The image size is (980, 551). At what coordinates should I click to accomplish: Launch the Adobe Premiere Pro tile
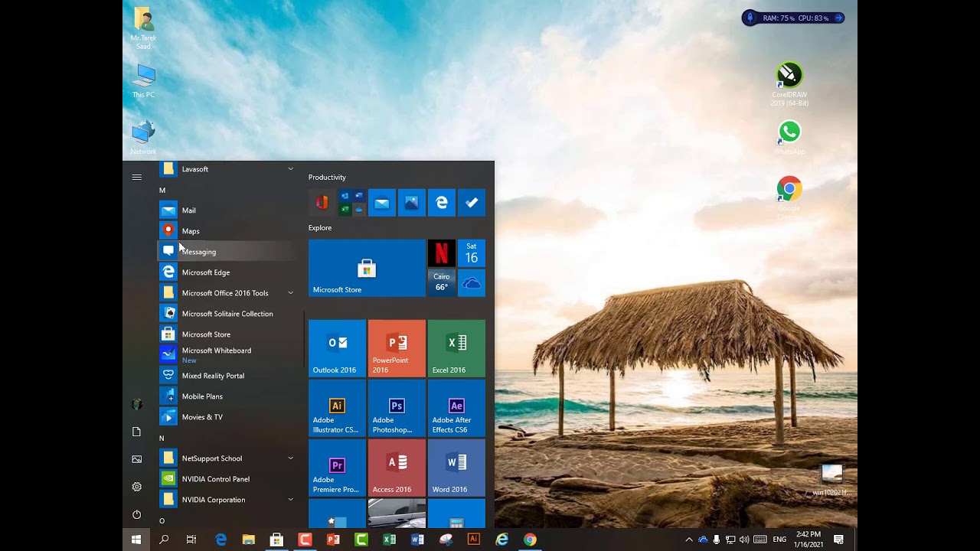click(337, 468)
